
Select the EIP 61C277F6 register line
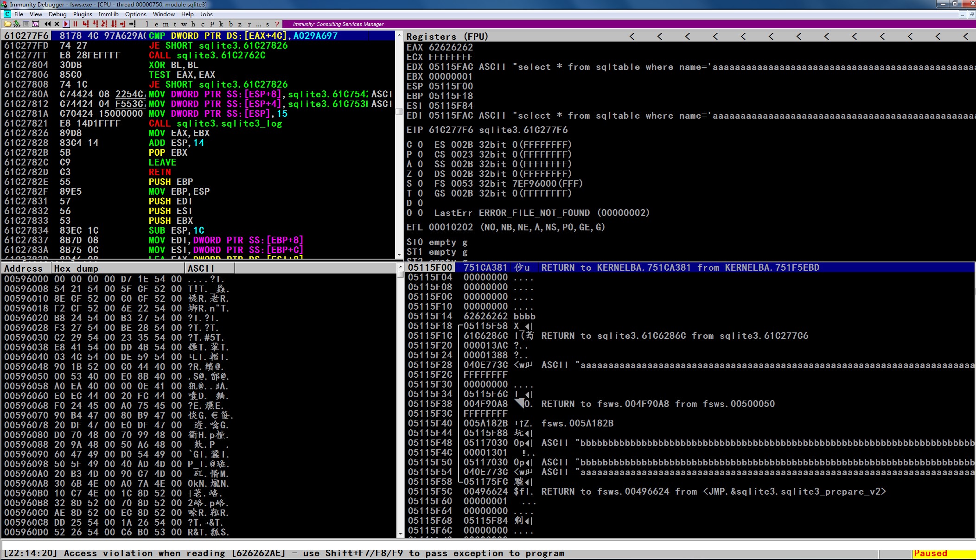[x=487, y=130]
